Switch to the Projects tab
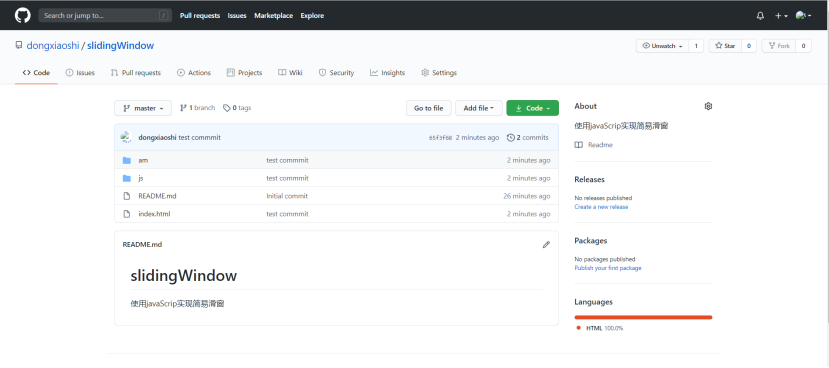The width and height of the screenshot is (829, 368). pos(244,73)
